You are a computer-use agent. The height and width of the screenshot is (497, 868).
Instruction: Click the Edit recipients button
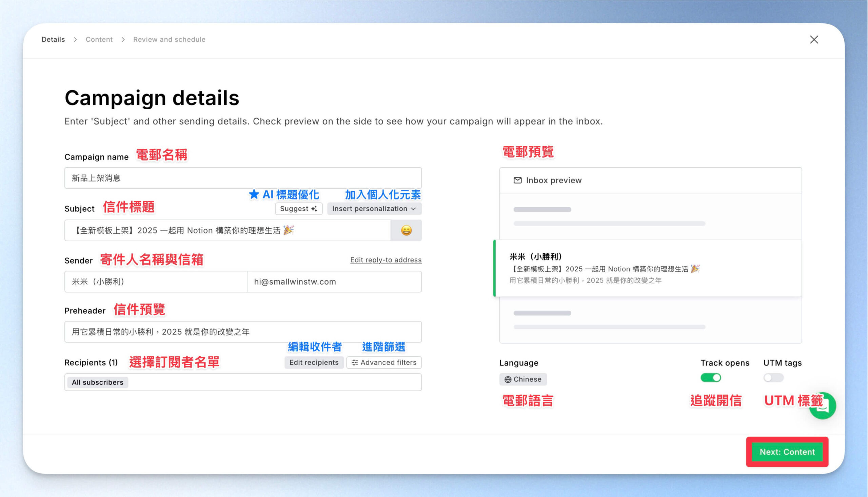coord(314,363)
